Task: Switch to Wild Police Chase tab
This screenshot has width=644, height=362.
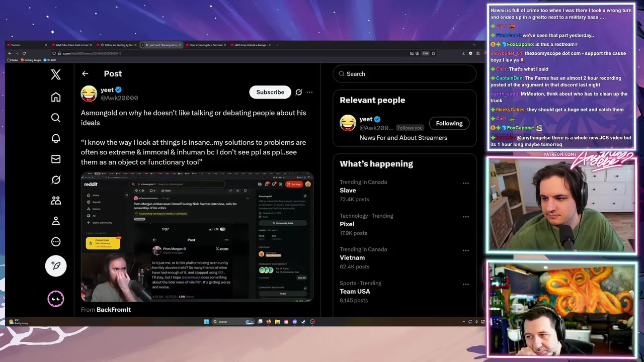Action: [x=72, y=45]
